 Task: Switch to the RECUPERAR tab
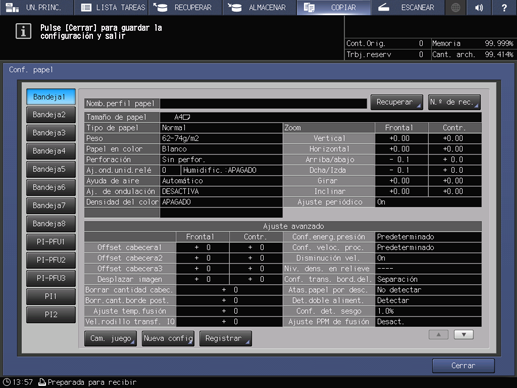click(185, 7)
